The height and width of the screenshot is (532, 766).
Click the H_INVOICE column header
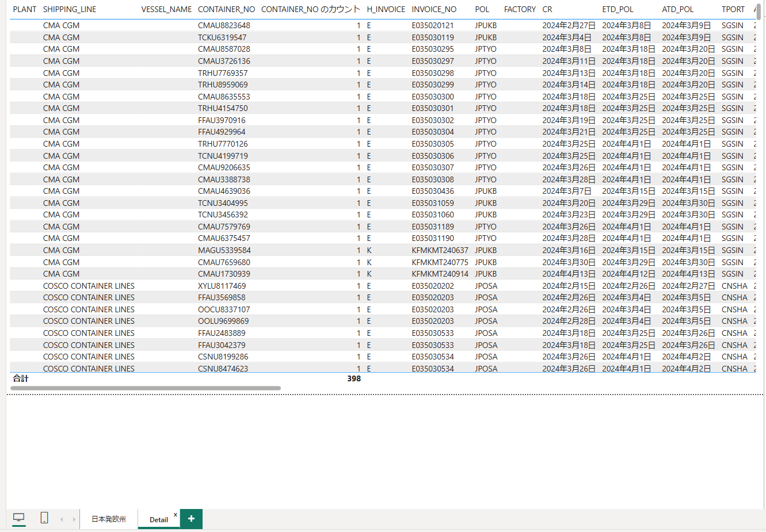386,9
